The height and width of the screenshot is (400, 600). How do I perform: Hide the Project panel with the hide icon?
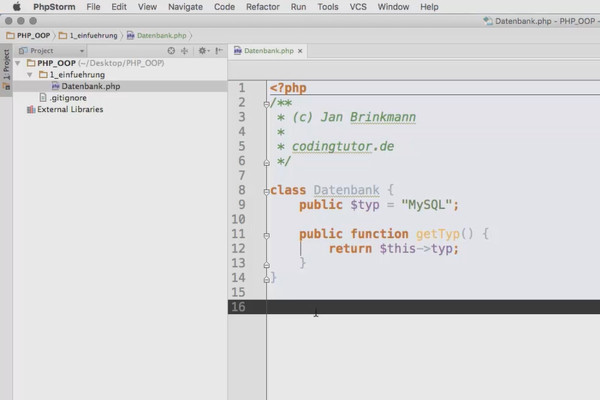[x=219, y=51]
